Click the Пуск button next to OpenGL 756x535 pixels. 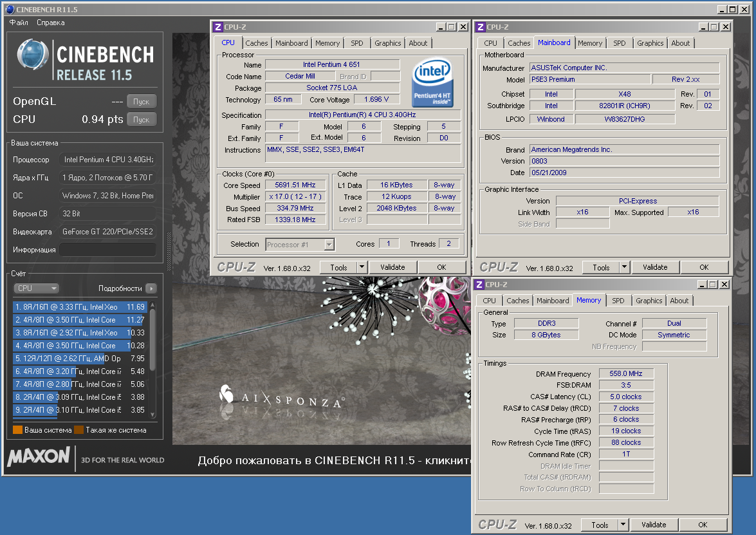pos(142,102)
